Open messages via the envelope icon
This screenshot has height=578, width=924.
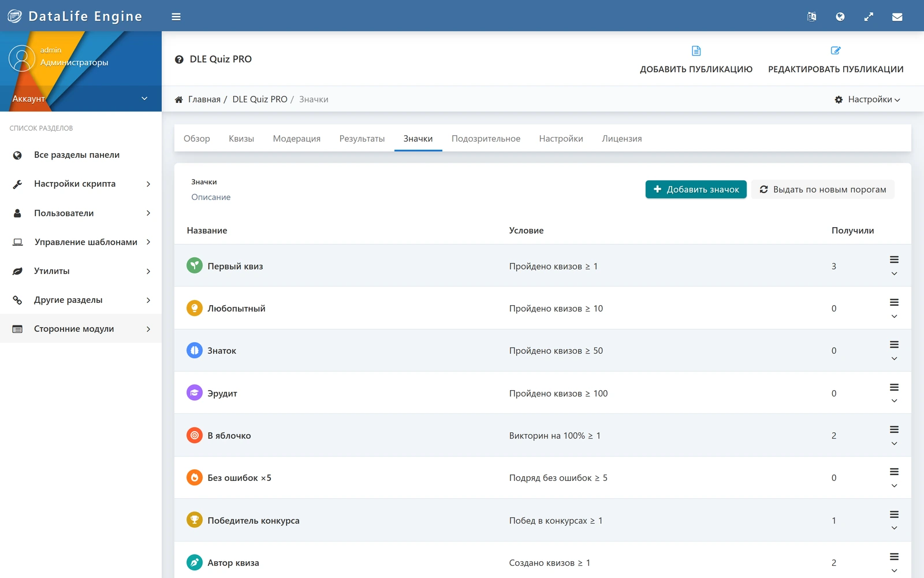897,17
